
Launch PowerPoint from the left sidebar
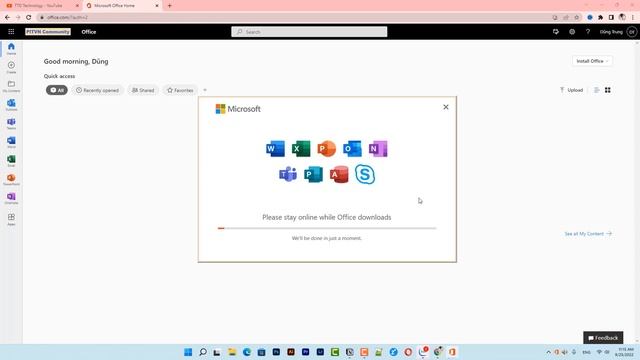(11, 180)
